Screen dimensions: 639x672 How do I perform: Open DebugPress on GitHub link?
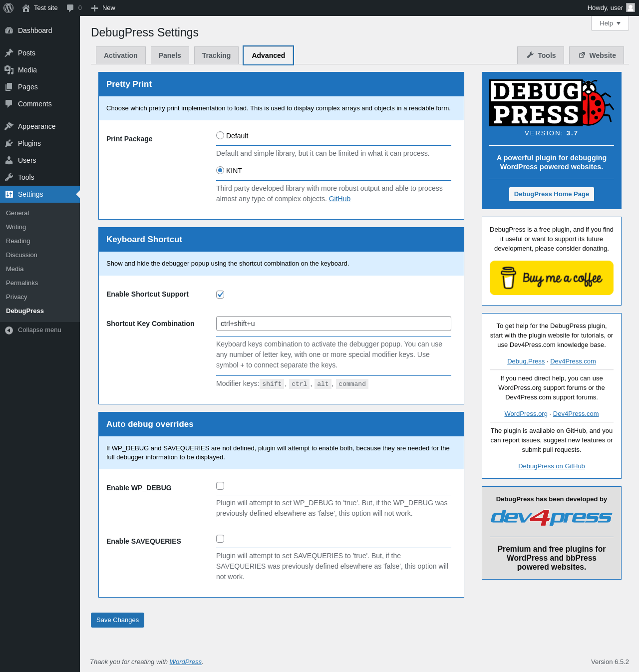(x=552, y=466)
